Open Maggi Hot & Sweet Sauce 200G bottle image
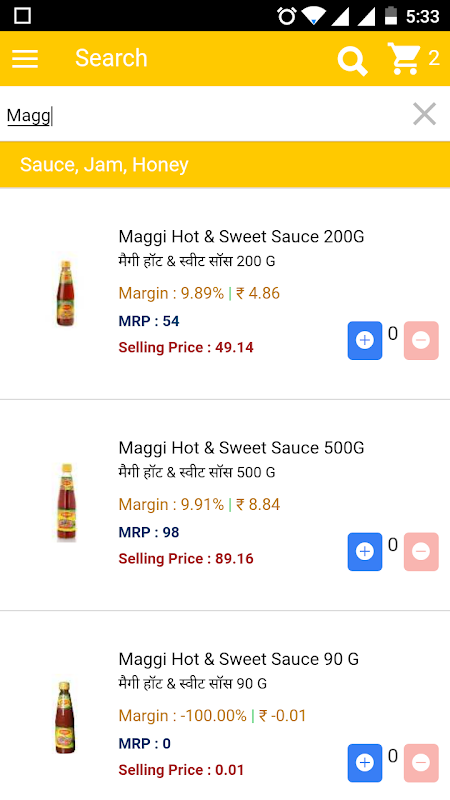 pos(65,292)
